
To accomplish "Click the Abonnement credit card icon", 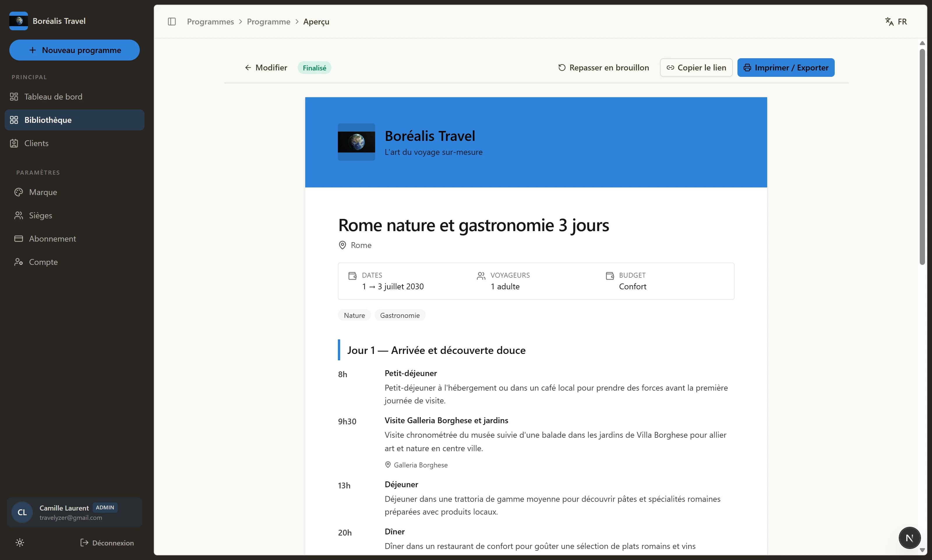I will (19, 239).
